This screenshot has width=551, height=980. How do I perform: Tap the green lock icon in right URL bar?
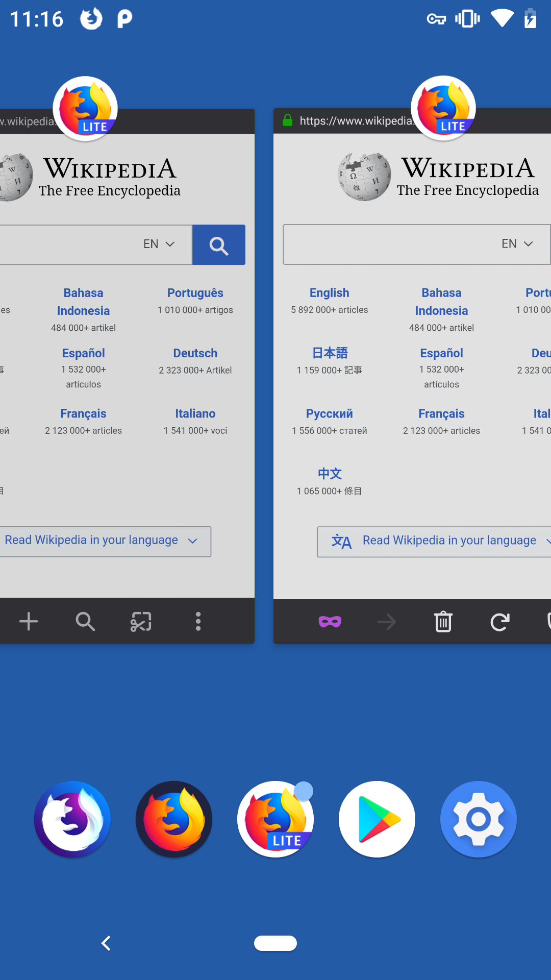tap(288, 120)
